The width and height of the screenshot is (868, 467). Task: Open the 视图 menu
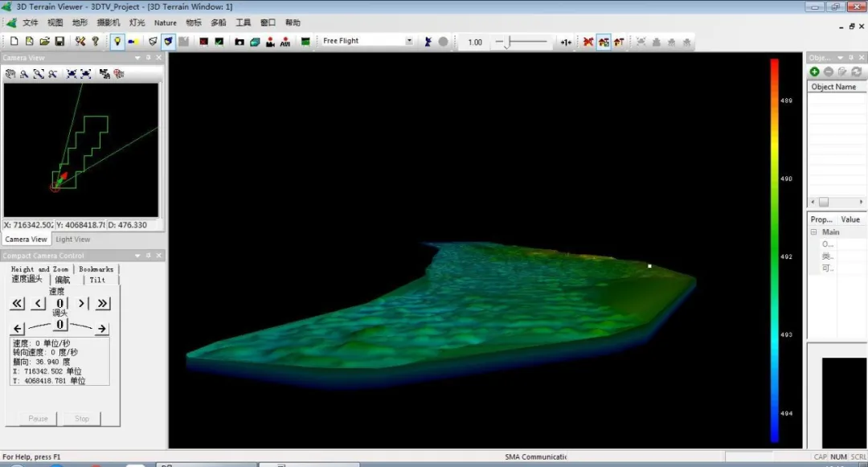click(x=55, y=23)
